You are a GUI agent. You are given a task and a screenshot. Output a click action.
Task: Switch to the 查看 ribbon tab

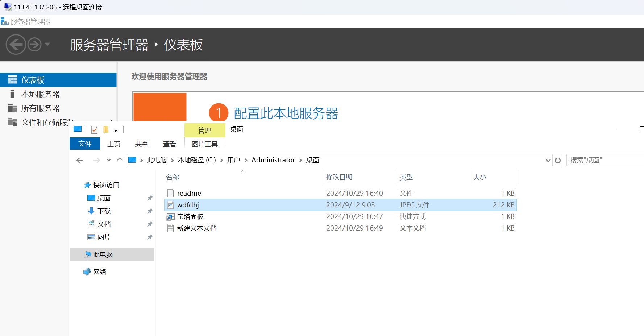pyautogui.click(x=169, y=144)
